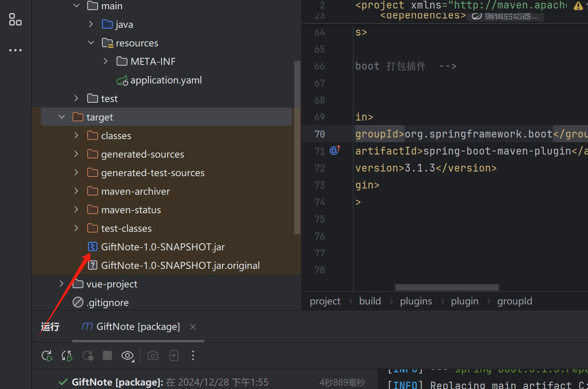Click the disabled rerun icon beside Stop
Image resolution: width=588 pixels, height=389 pixels.
click(88, 355)
